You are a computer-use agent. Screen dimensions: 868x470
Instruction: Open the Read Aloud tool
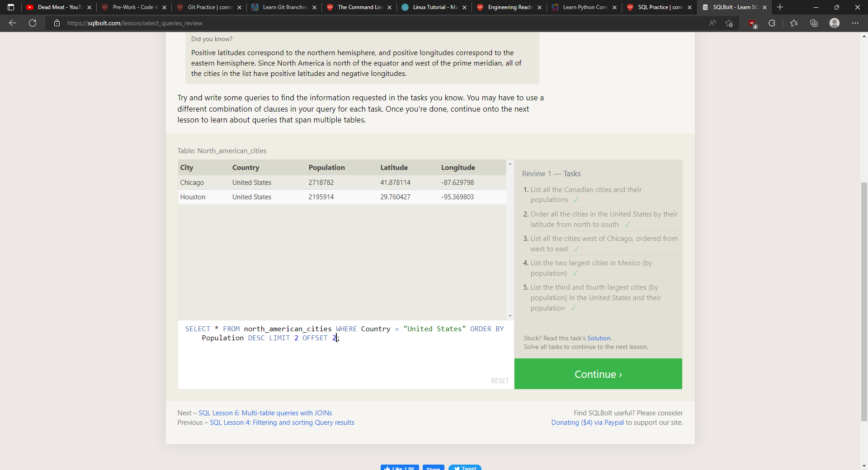pyautogui.click(x=712, y=23)
